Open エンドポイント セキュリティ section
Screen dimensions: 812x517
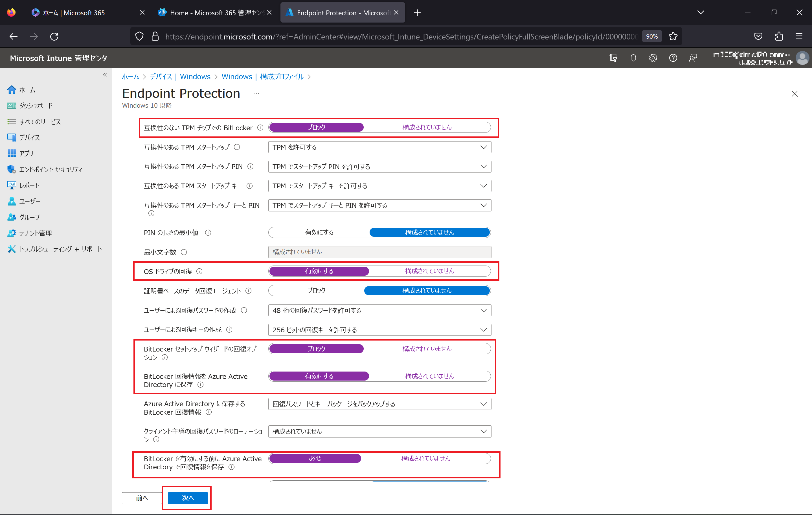[x=45, y=169]
